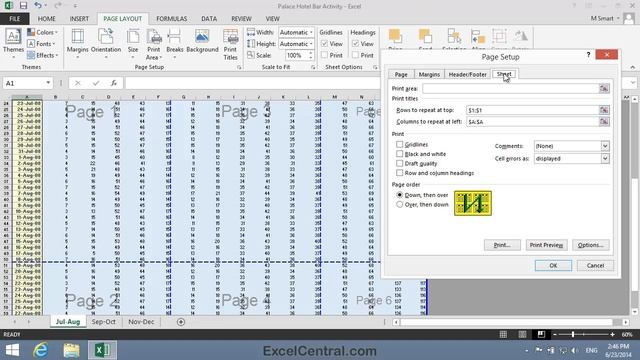
Task: Open Print Preview from dialog
Action: click(x=546, y=245)
